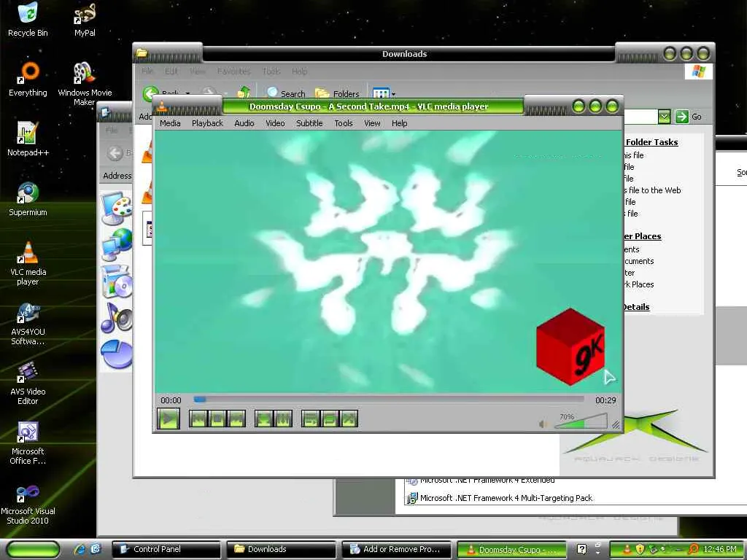Go up one folder in Downloads
747x560 pixels.
[244, 92]
